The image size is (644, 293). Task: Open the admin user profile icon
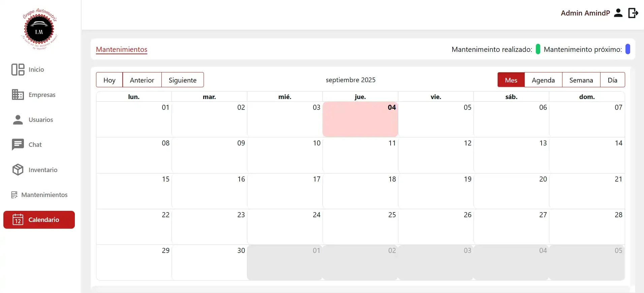[618, 13]
